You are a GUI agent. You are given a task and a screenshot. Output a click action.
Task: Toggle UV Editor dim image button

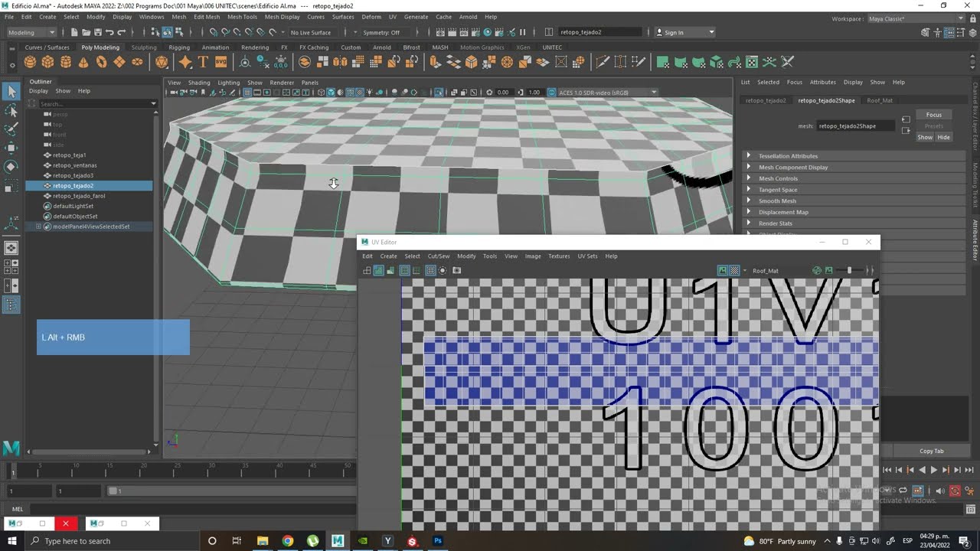828,270
